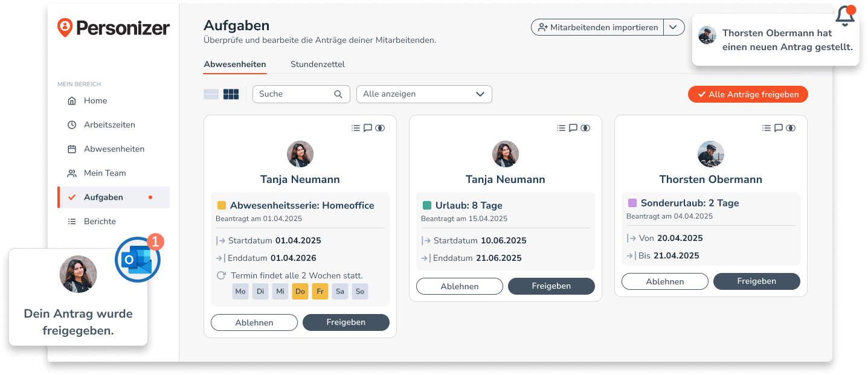Click the contrast icon on the Urlaub card
868x375 pixels.
(x=585, y=127)
